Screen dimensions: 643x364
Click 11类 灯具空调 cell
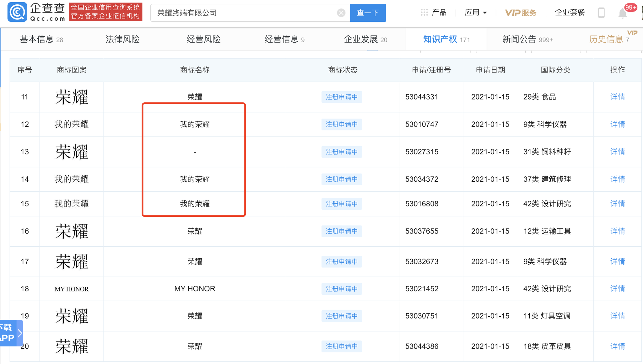[547, 316]
